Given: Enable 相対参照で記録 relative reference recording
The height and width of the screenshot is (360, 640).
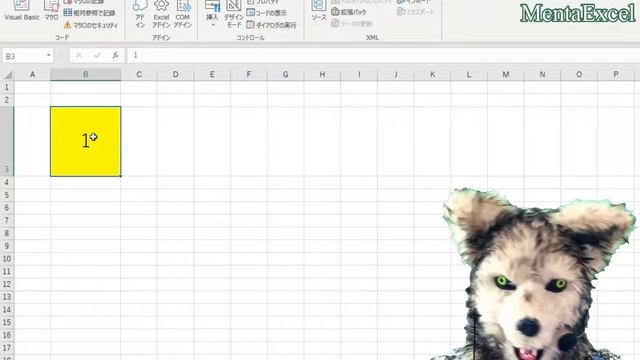Looking at the screenshot, I should point(89,13).
